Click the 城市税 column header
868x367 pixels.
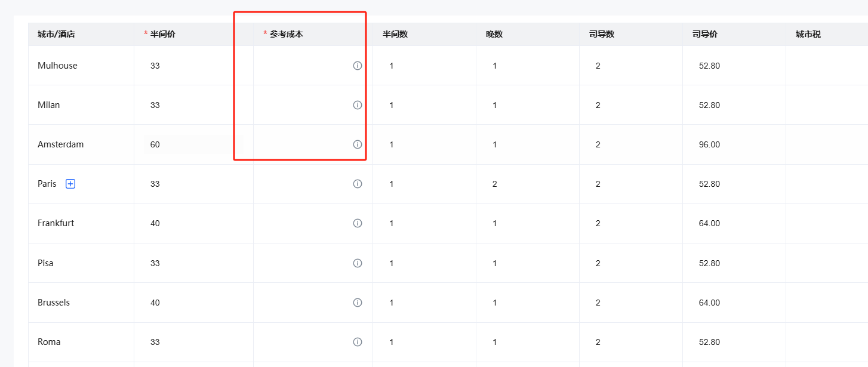(x=808, y=35)
